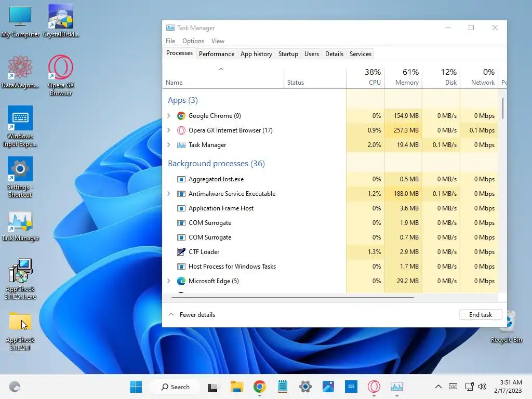Open network status tray icon
This screenshot has height=399, width=532.
pos(470,387)
